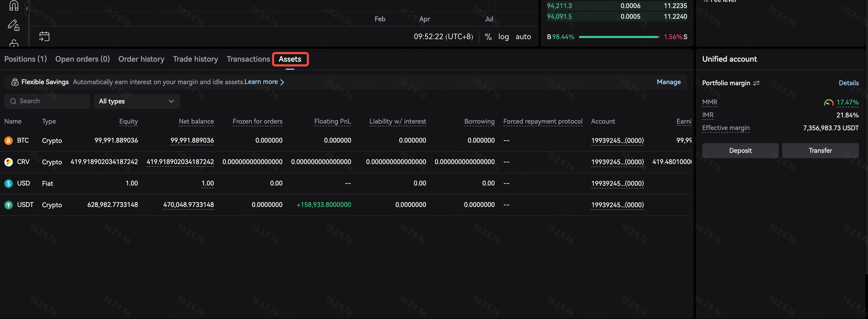This screenshot has height=319, width=868.
Task: Open unified account Details
Action: click(x=848, y=83)
